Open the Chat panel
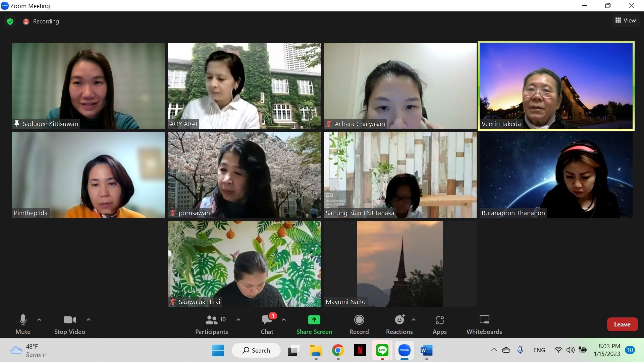Screen dimensions: 644x362 pos(267,324)
